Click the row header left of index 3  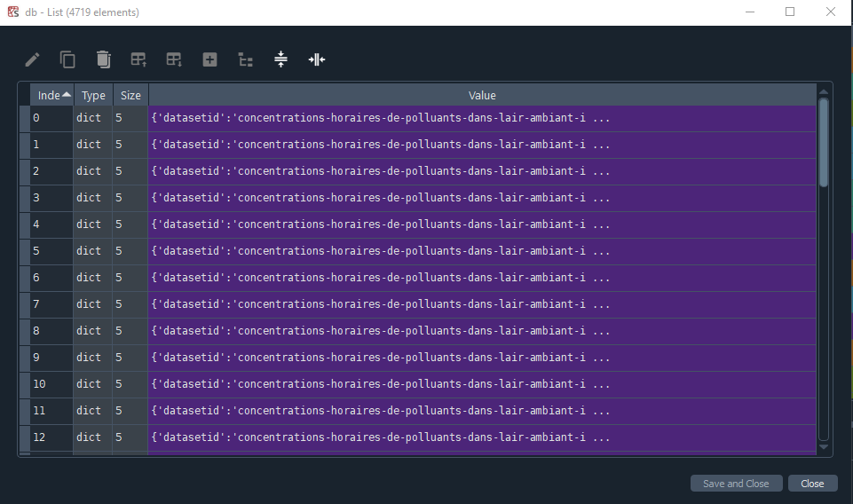click(25, 198)
